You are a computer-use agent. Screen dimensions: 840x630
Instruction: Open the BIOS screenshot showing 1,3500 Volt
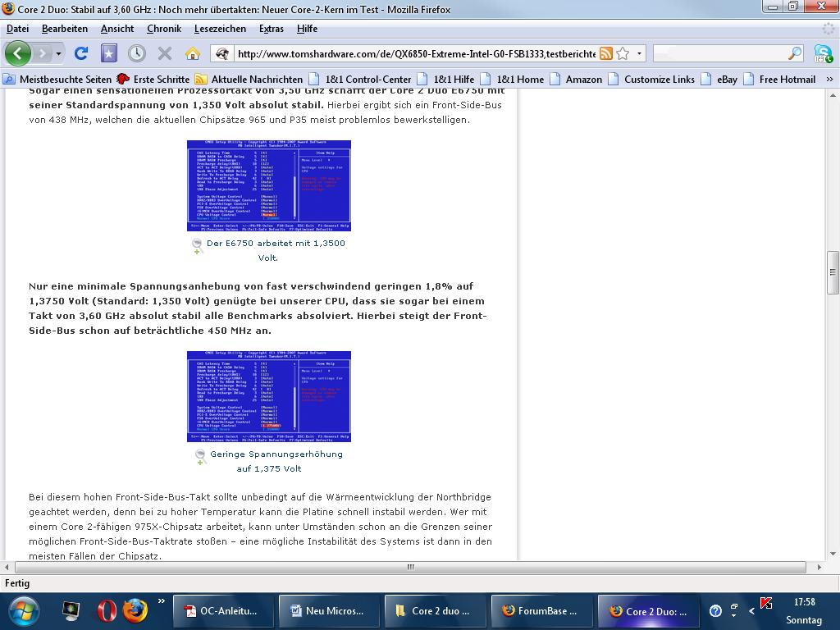(x=269, y=185)
